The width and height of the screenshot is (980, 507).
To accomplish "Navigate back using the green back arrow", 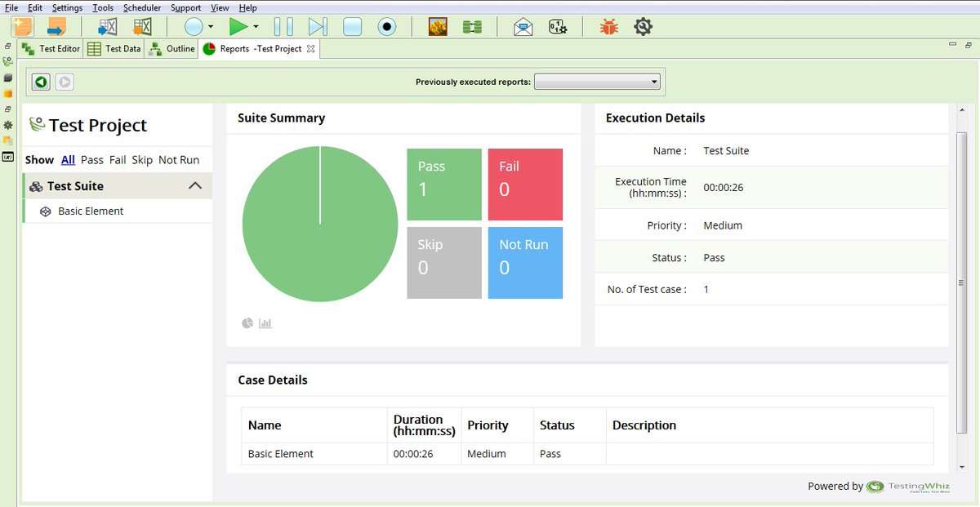I will coord(40,81).
